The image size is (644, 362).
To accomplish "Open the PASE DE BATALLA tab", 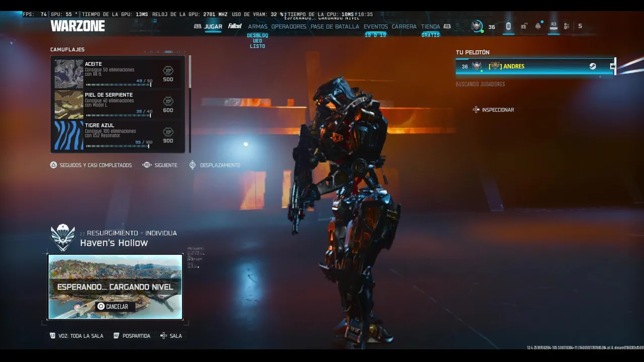I will (x=335, y=27).
